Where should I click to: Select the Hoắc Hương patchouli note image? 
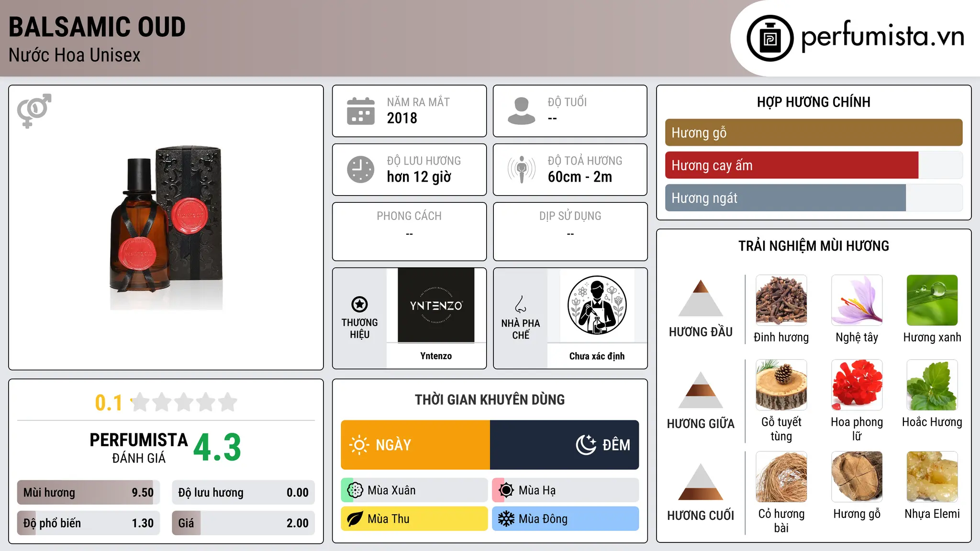click(x=932, y=385)
